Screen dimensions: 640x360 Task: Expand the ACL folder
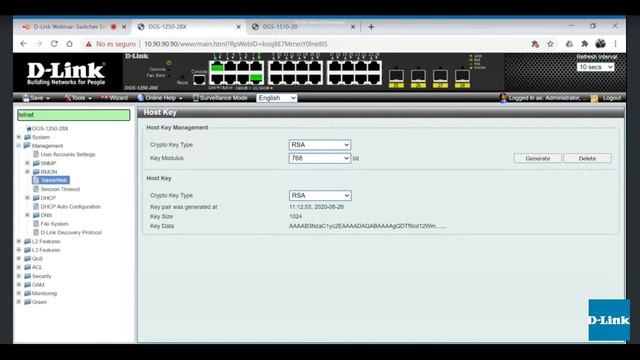point(19,267)
